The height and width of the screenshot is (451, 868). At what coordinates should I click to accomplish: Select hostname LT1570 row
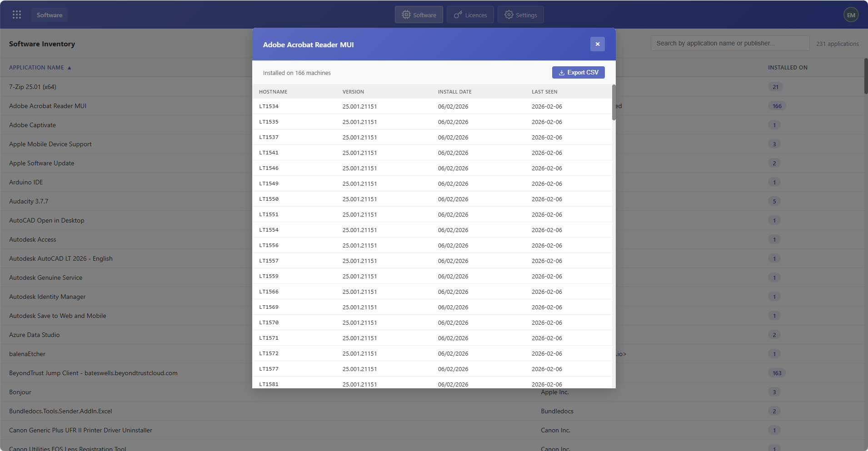click(x=432, y=322)
